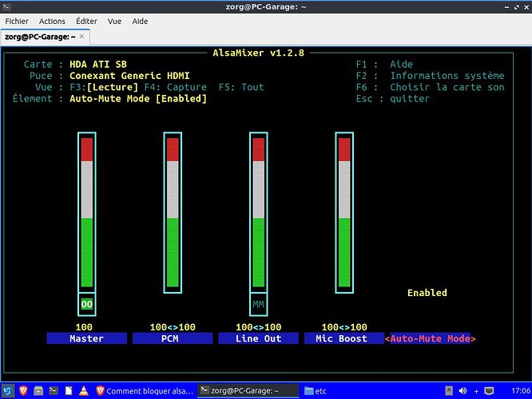Maximize the terminal window

click(516, 6)
